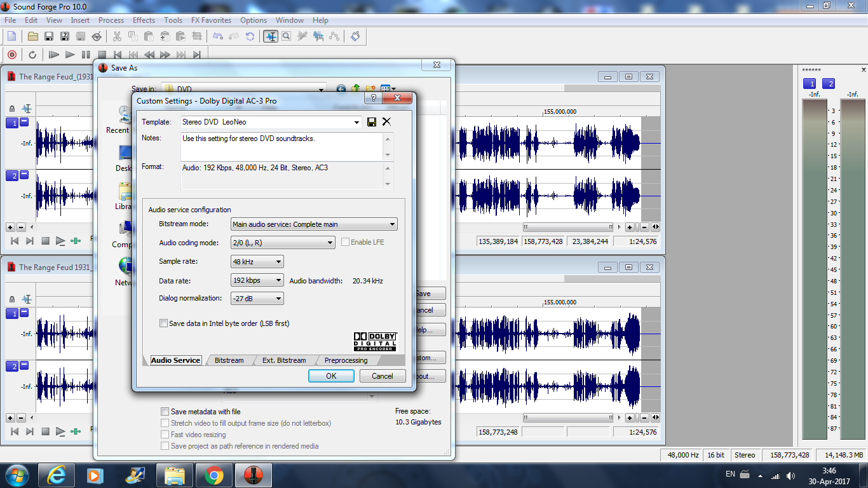868x488 pixels.
Task: Toggle Stretch video to fill output checkbox
Action: [165, 423]
